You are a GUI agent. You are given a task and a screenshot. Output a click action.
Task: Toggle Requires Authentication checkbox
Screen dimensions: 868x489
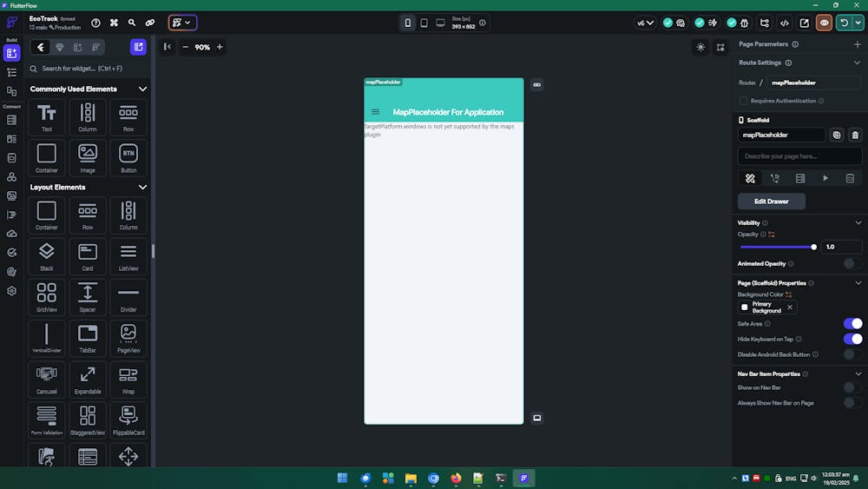pyautogui.click(x=744, y=101)
